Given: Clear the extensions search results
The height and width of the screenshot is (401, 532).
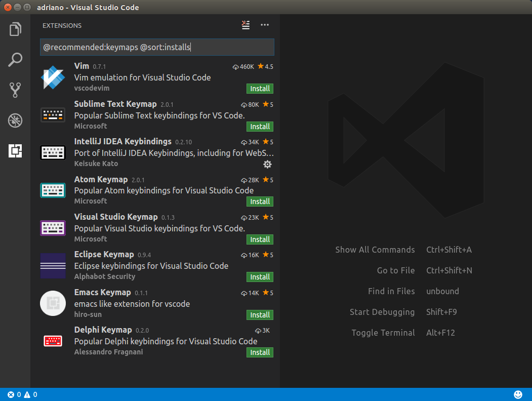Looking at the screenshot, I should [x=245, y=25].
